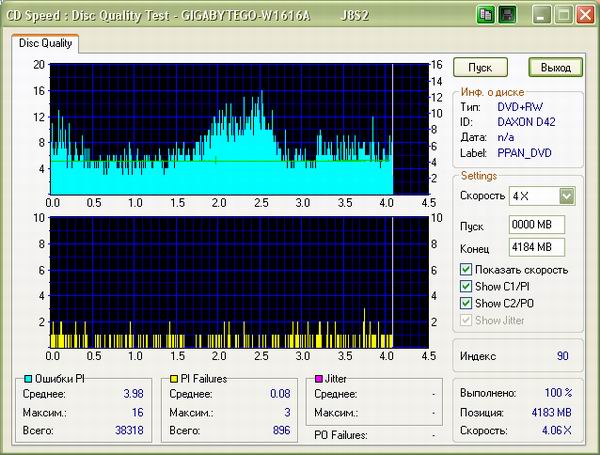Open the Скорость 4X dropdown
The height and width of the screenshot is (455, 600).
click(567, 196)
